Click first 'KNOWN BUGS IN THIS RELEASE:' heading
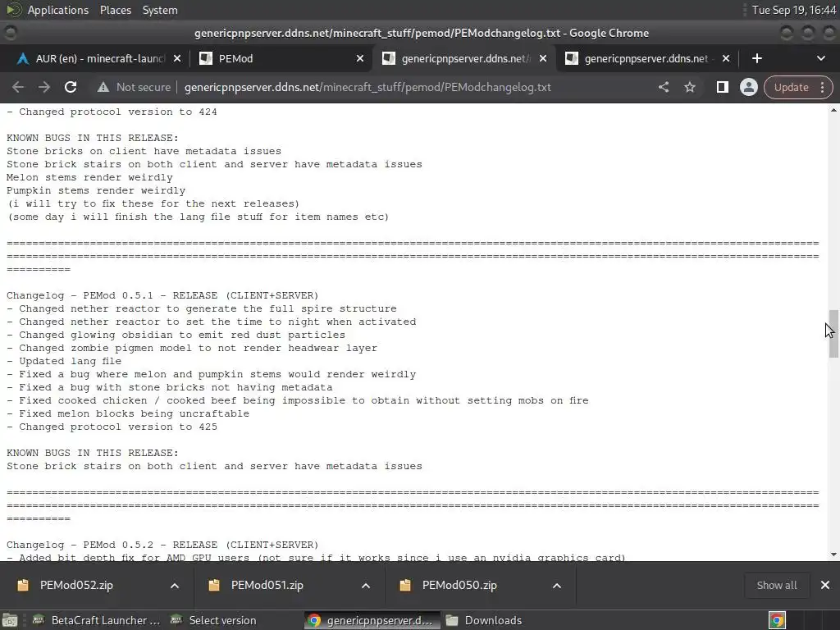Image resolution: width=840 pixels, height=630 pixels. tap(93, 138)
